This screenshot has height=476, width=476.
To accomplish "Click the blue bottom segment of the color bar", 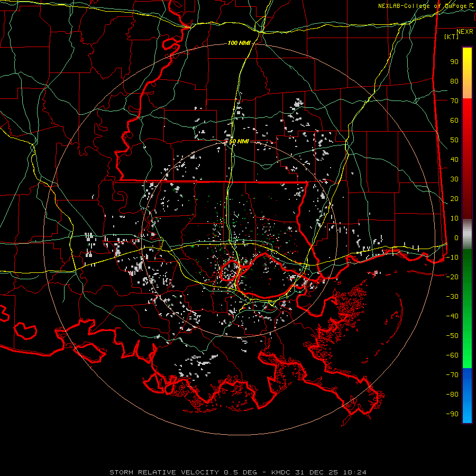I will [x=467, y=395].
